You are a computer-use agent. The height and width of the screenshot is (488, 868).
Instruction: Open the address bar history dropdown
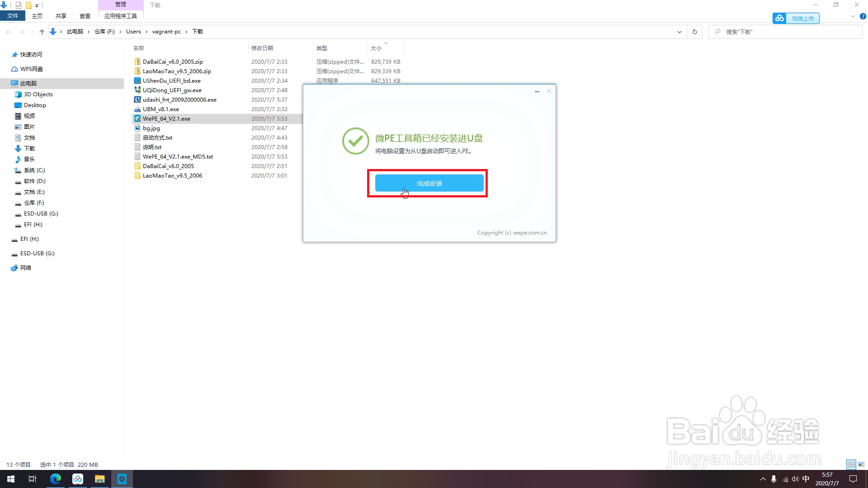click(x=679, y=32)
